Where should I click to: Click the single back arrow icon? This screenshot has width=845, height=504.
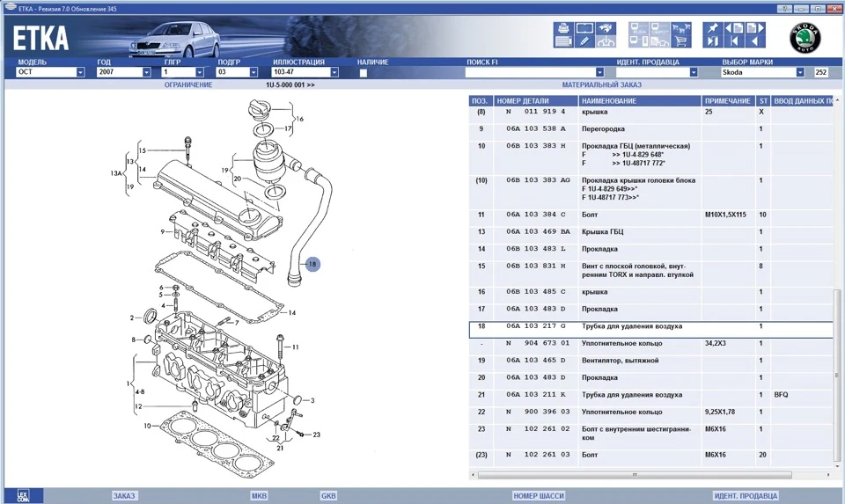(755, 41)
